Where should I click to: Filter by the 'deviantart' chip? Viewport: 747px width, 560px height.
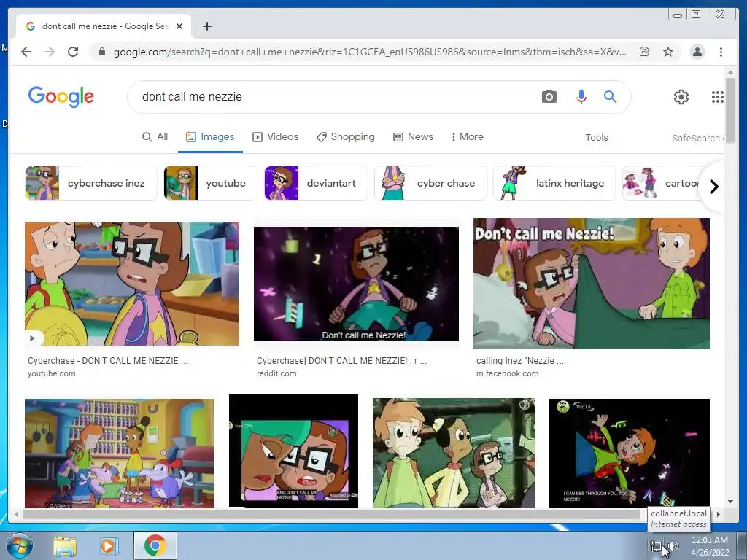coord(316,183)
